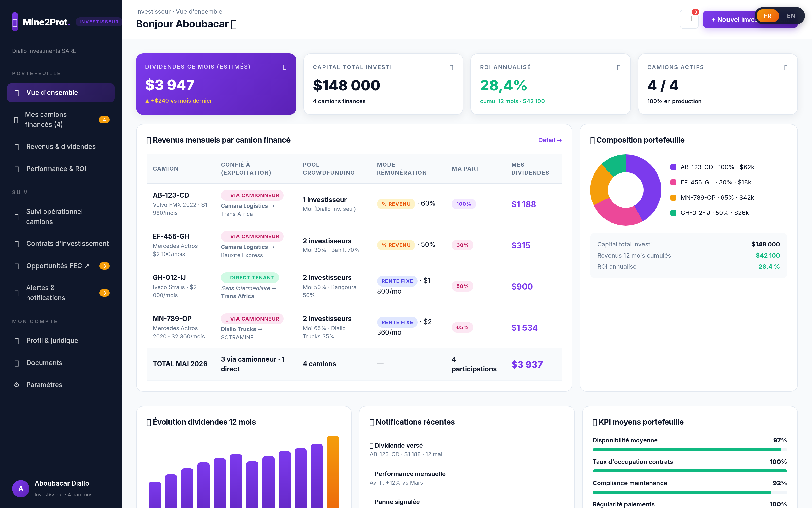Switch language to FR
Image resolution: width=812 pixels, height=508 pixels.
767,16
